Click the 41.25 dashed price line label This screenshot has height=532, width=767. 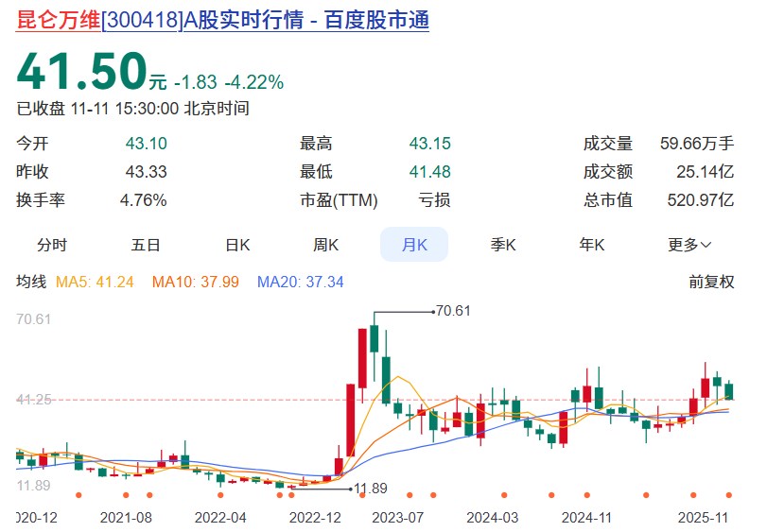34,400
